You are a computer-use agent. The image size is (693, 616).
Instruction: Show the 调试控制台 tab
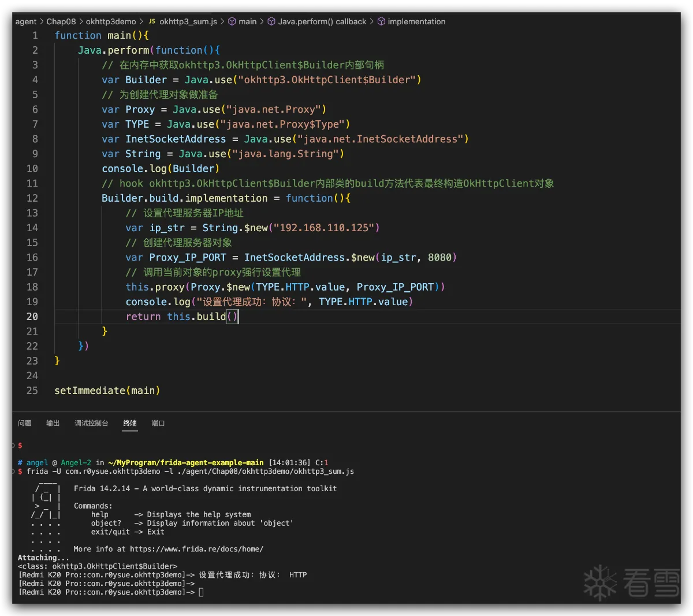click(91, 423)
